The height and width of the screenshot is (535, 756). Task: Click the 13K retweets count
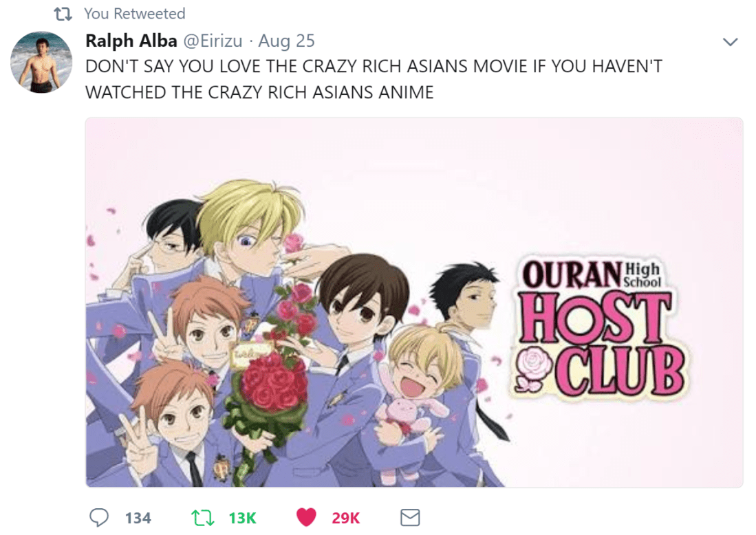[242, 518]
